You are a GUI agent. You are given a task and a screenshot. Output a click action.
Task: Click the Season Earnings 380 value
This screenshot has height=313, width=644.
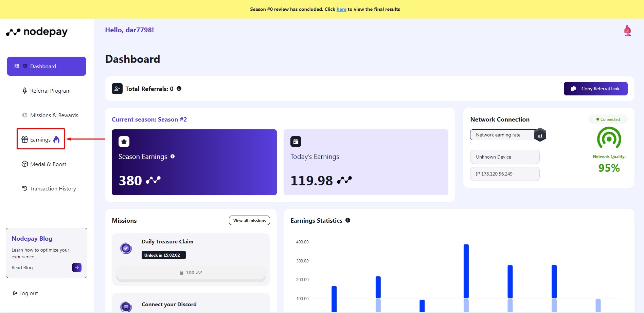click(130, 181)
